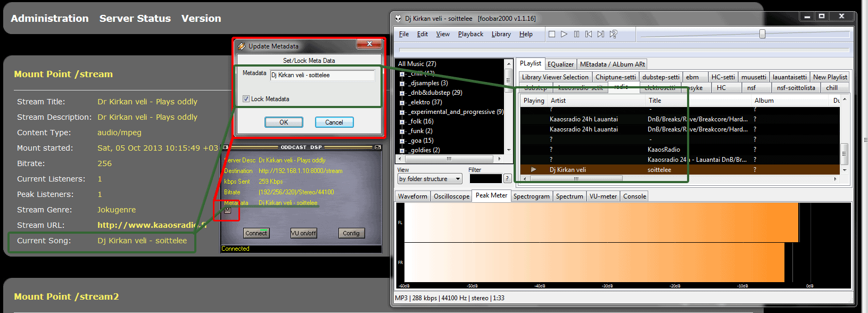Open the Version link
The width and height of the screenshot is (868, 313).
[x=201, y=18]
